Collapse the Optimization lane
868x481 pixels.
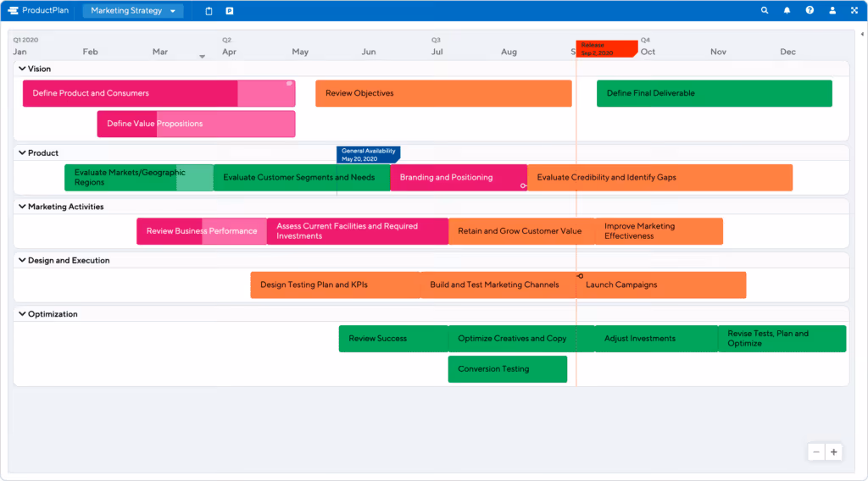coord(22,313)
